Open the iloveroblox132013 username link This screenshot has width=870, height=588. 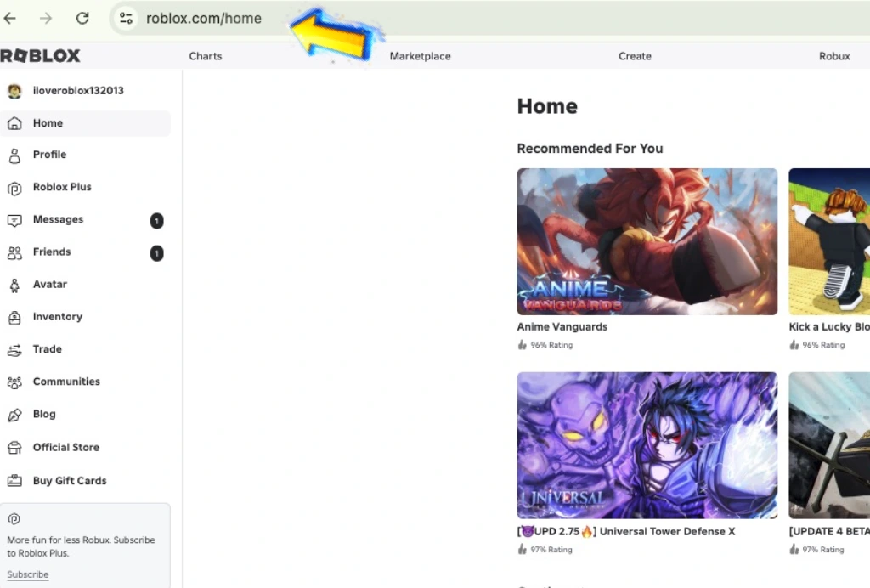tap(78, 90)
